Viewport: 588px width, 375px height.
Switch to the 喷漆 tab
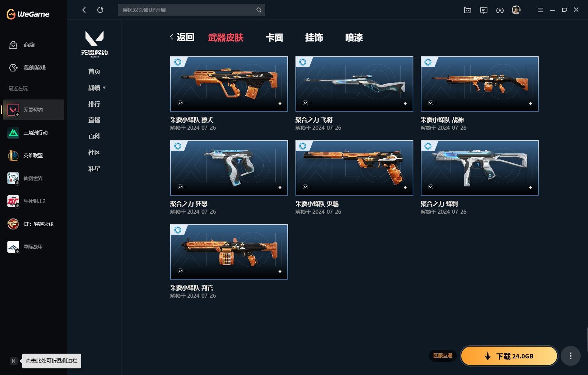point(354,38)
